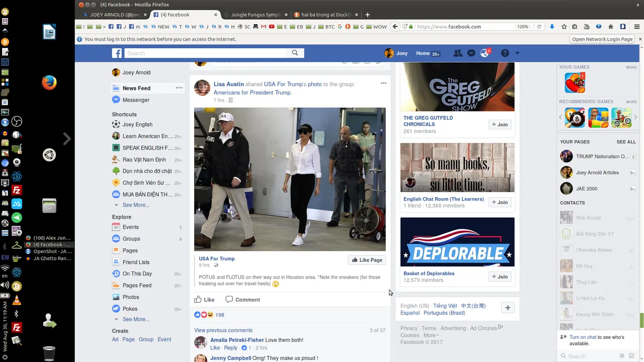Open Joey profile from header
644x362 pixels.
(x=396, y=53)
